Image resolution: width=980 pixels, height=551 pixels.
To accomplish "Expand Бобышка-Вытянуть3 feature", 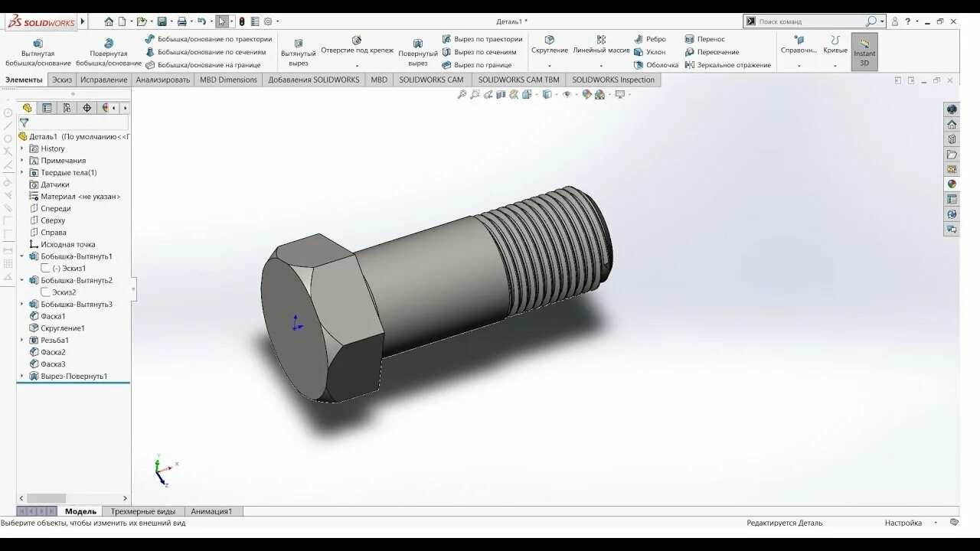I will click(x=21, y=304).
